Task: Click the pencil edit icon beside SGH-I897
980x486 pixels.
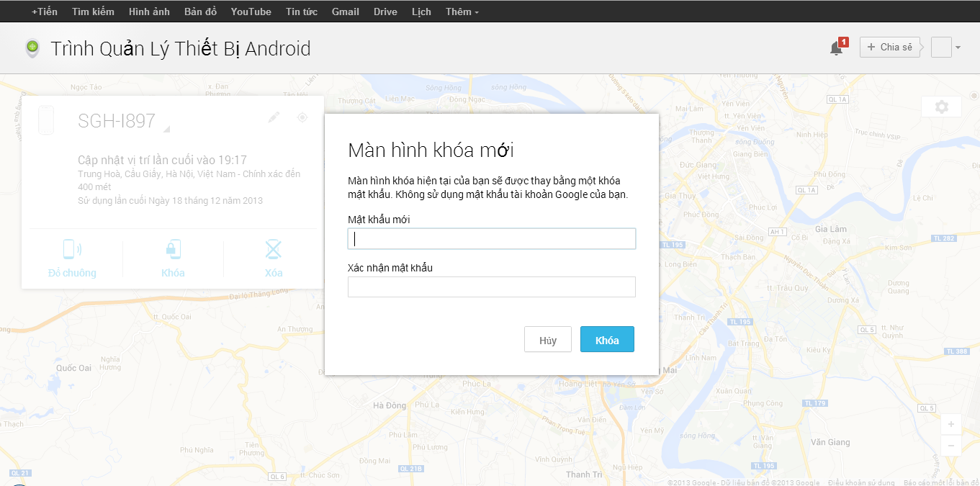Action: pyautogui.click(x=273, y=117)
